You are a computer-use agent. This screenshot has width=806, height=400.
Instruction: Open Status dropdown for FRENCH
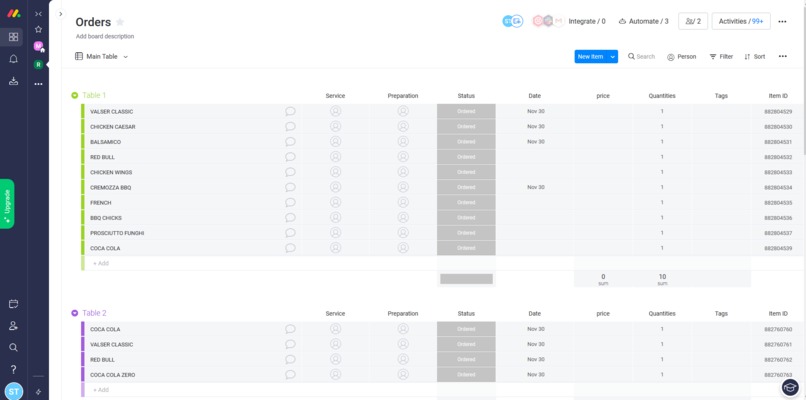click(x=466, y=203)
